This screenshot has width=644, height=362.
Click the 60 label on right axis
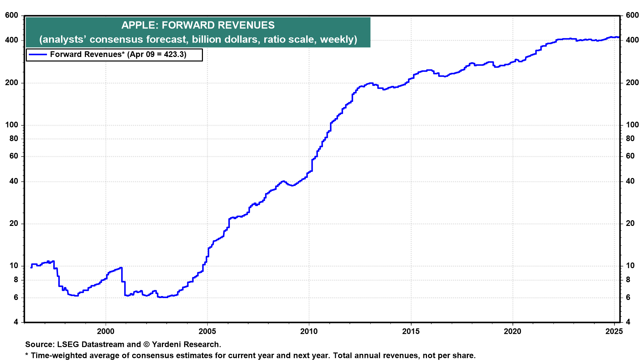click(630, 156)
